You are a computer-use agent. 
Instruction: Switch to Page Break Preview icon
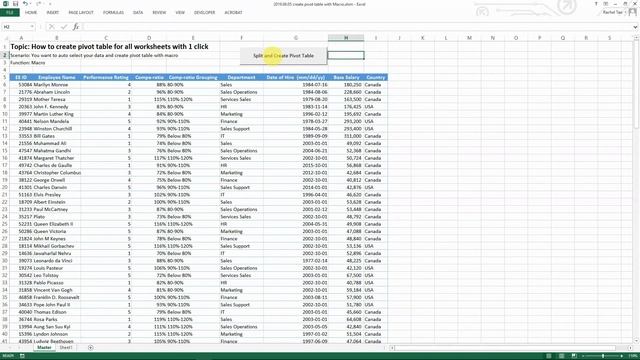[x=574, y=356]
